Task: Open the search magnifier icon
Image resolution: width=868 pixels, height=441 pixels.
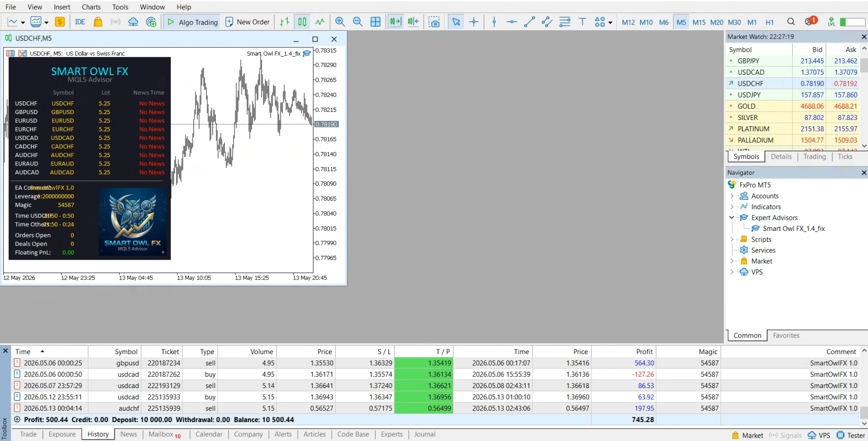Action: 791,22
